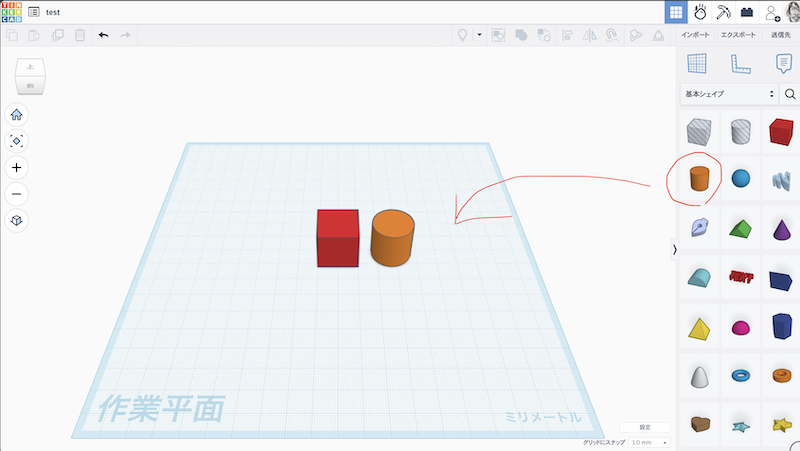Pick the orange cylinder shape in panel
800x451 pixels.
click(699, 179)
